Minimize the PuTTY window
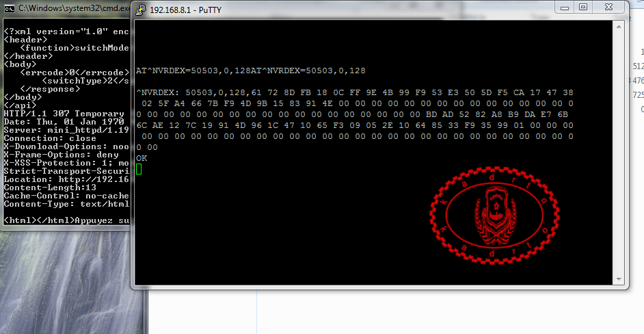The image size is (644, 334). tap(565, 8)
